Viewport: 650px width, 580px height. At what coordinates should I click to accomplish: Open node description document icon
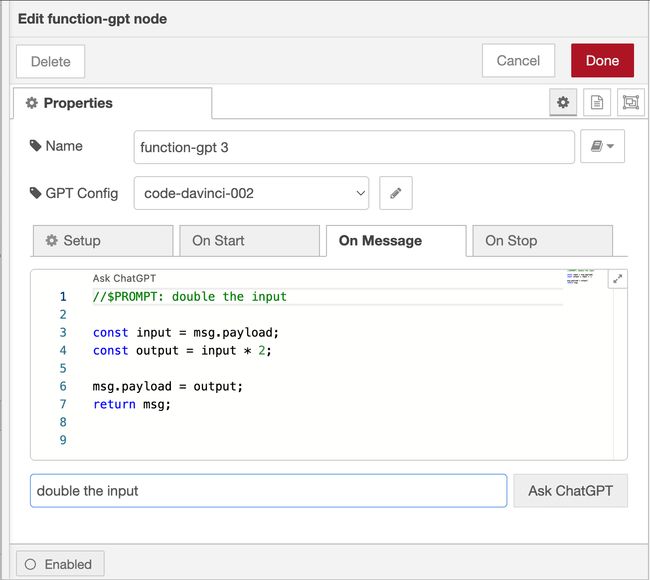[x=597, y=102]
